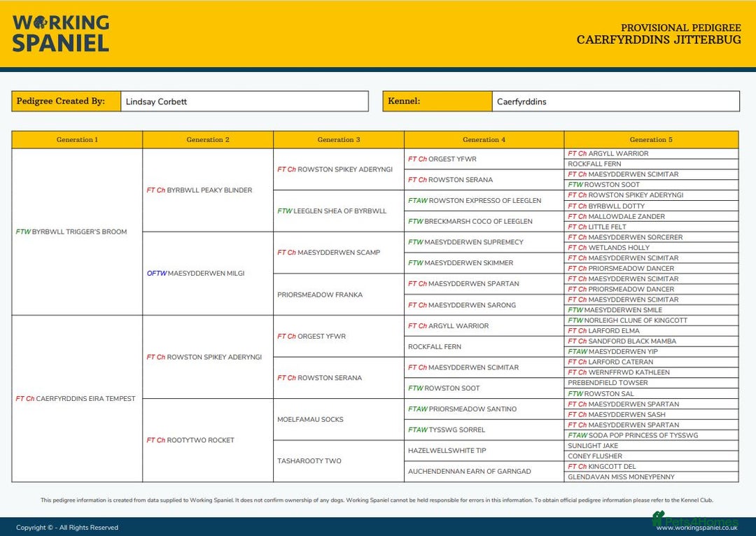Click the 'Generation 4' column header
Image resolution: width=756 pixels, height=536 pixels.
(x=484, y=140)
